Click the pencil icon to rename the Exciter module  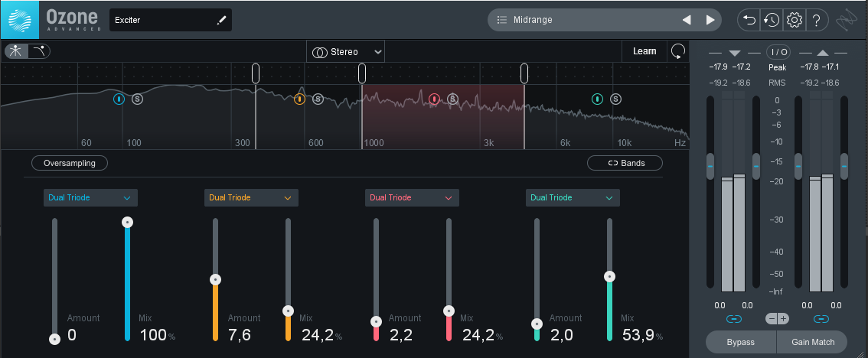pyautogui.click(x=222, y=21)
